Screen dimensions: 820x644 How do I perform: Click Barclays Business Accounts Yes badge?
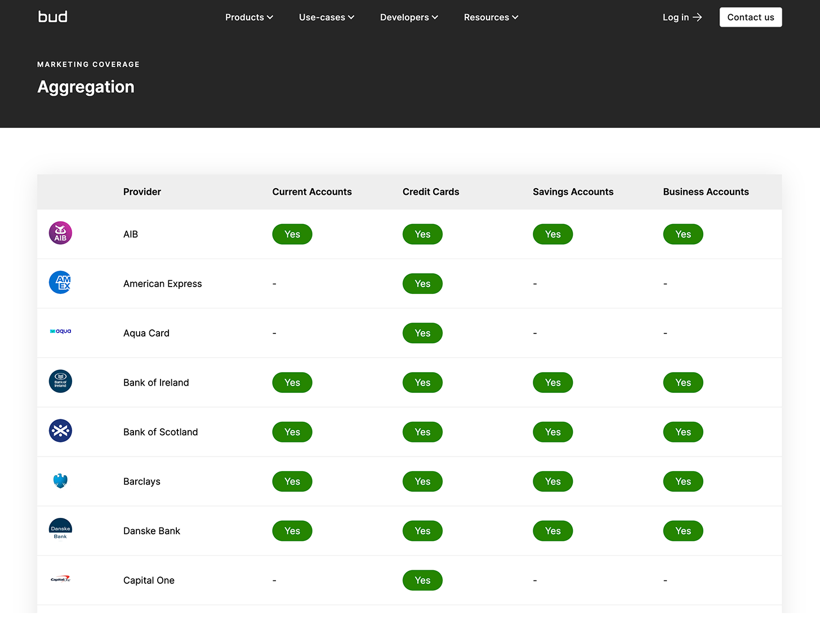point(683,482)
